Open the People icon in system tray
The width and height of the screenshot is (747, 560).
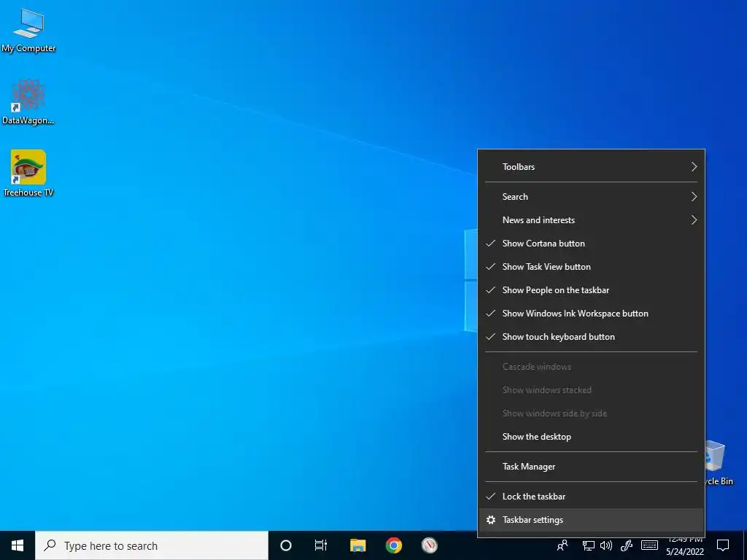pos(562,545)
